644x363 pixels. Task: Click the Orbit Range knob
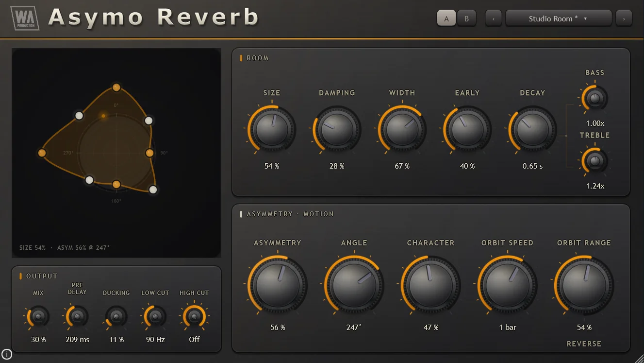point(584,285)
